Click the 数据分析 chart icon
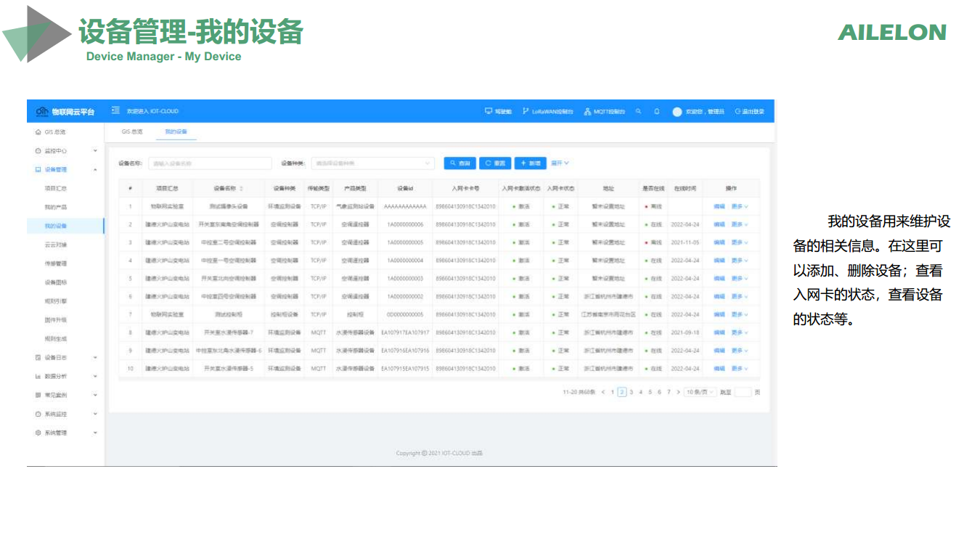Viewport: 980px width, 551px height. (38, 377)
